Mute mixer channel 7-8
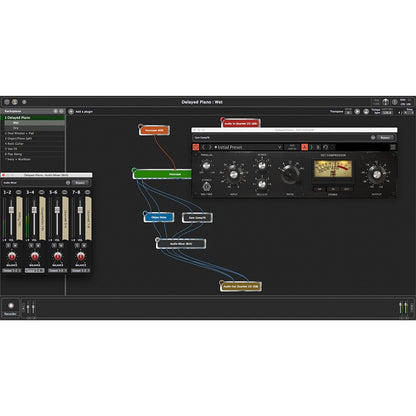The width and height of the screenshot is (416, 416). [84, 246]
